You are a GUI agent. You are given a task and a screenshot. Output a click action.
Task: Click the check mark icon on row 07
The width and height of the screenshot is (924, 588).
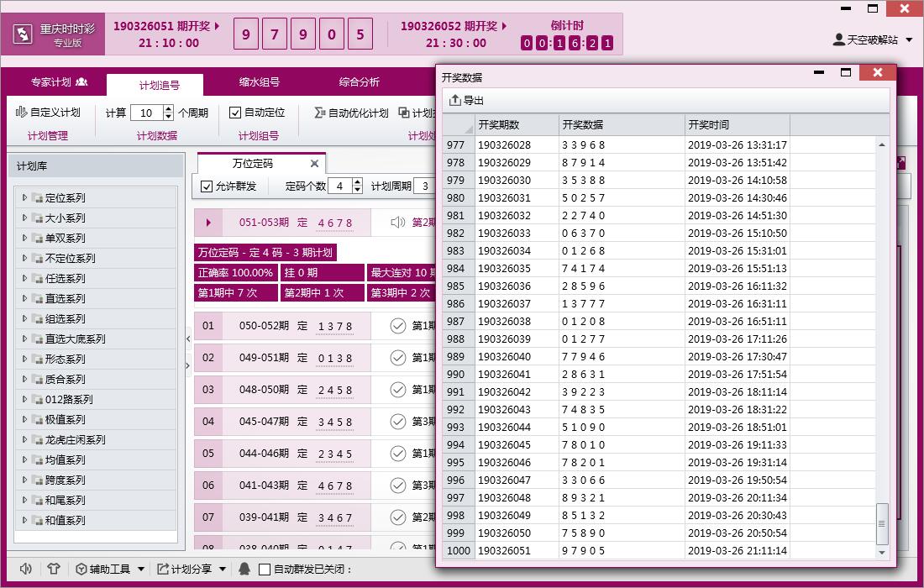[x=398, y=517]
